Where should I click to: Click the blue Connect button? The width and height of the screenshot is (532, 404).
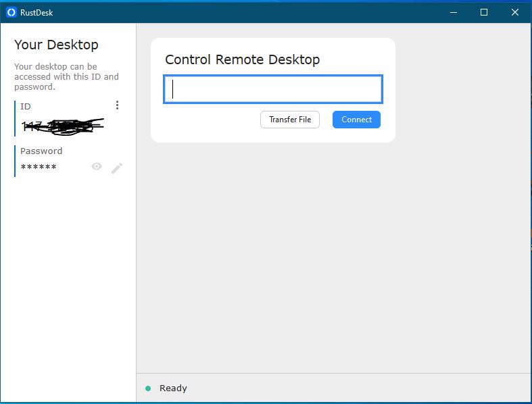coord(356,120)
